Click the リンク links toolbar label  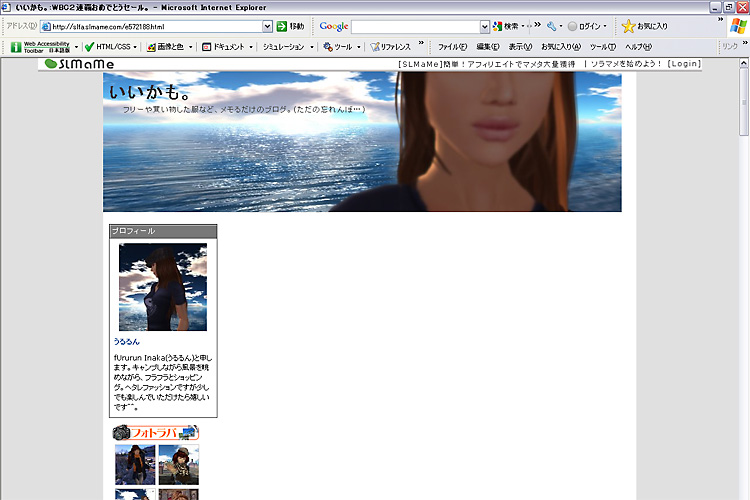pos(730,46)
